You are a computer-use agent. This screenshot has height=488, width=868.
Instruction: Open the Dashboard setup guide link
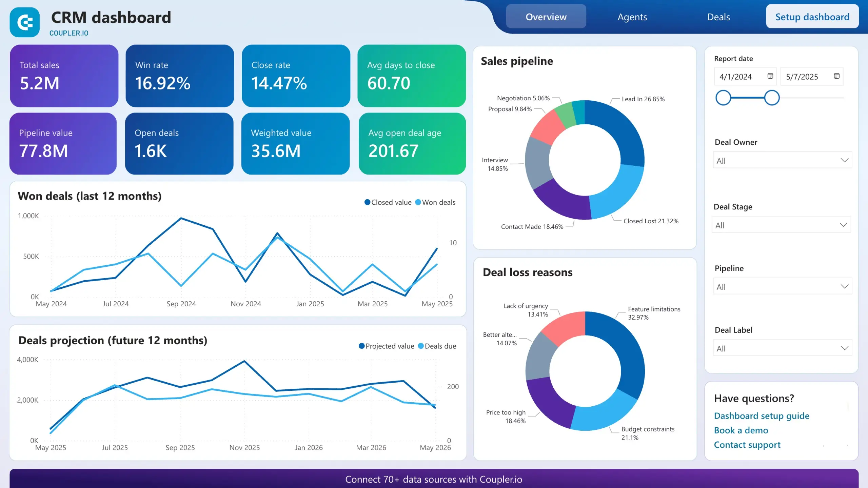[x=762, y=415]
